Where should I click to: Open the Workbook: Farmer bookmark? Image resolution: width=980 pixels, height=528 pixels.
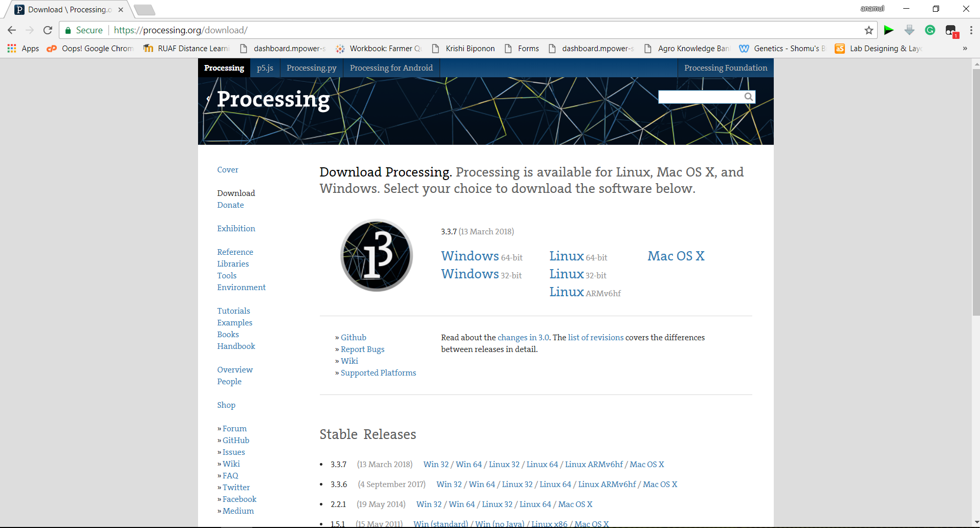(379, 49)
